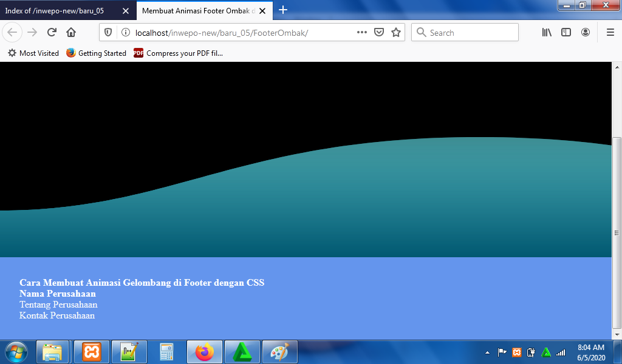Click the browser Back arrow button

12,33
